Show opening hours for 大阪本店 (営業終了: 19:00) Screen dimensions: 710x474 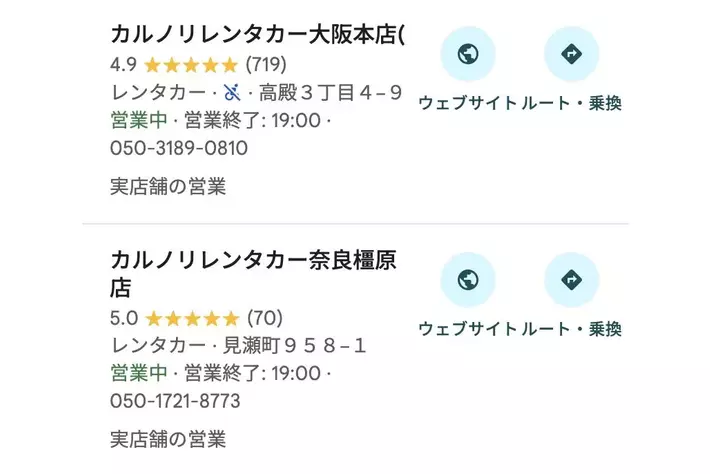pyautogui.click(x=253, y=120)
